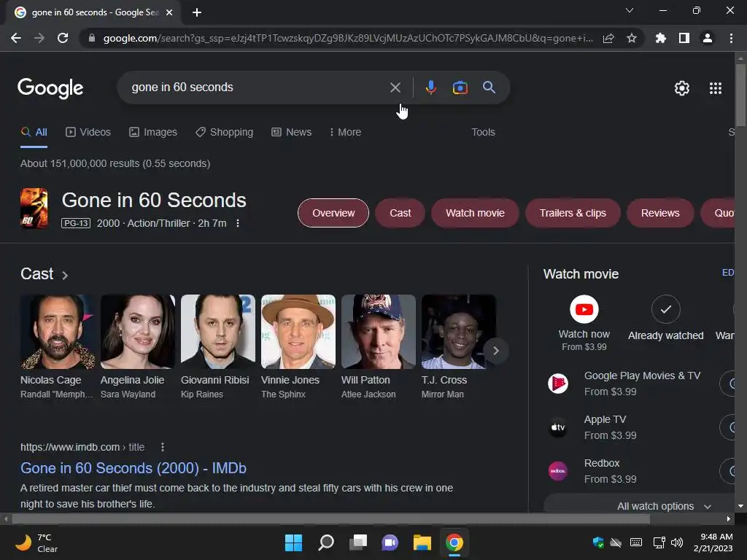This screenshot has height=560, width=747.
Task: Select the Trailers & clips chip
Action: [573, 213]
